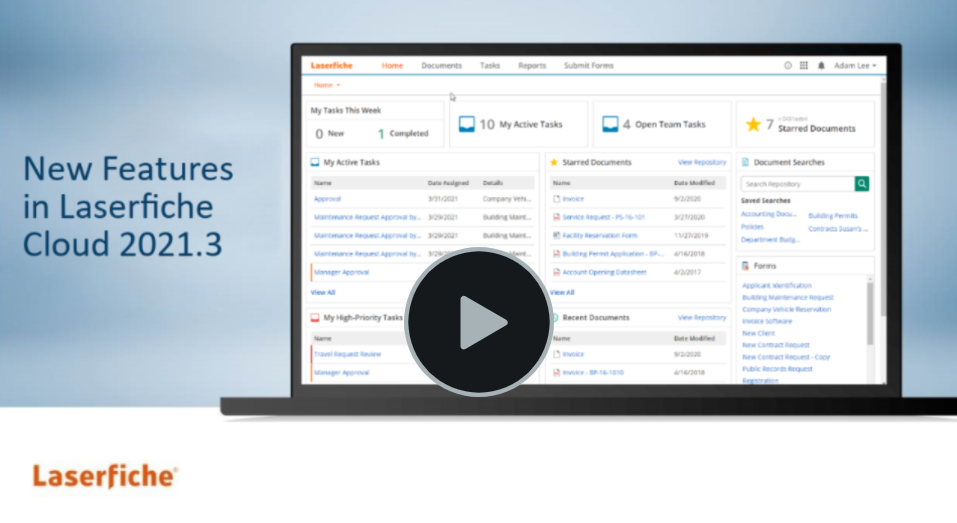
Task: Open the Home tab in Laserfiche
Action: pyautogui.click(x=392, y=65)
